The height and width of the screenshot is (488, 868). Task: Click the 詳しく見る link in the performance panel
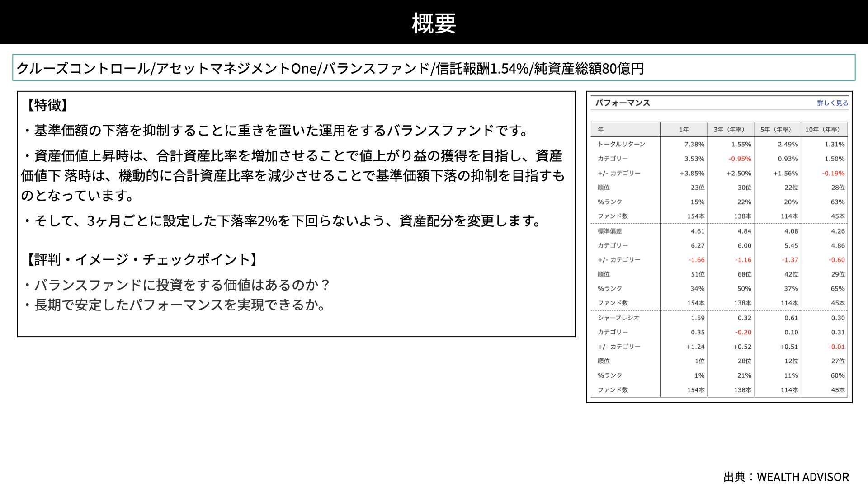click(x=832, y=103)
